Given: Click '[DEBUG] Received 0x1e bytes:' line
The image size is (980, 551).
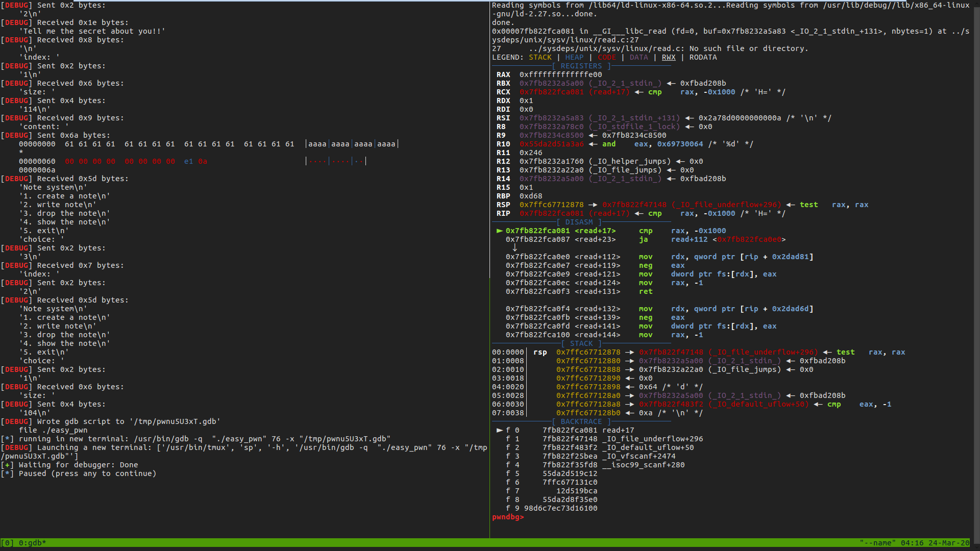Looking at the screenshot, I should pyautogui.click(x=65, y=22).
